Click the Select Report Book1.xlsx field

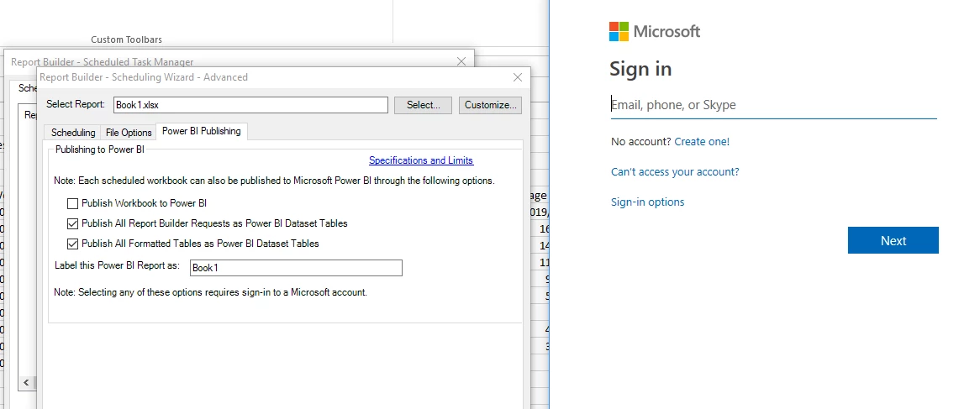point(250,105)
